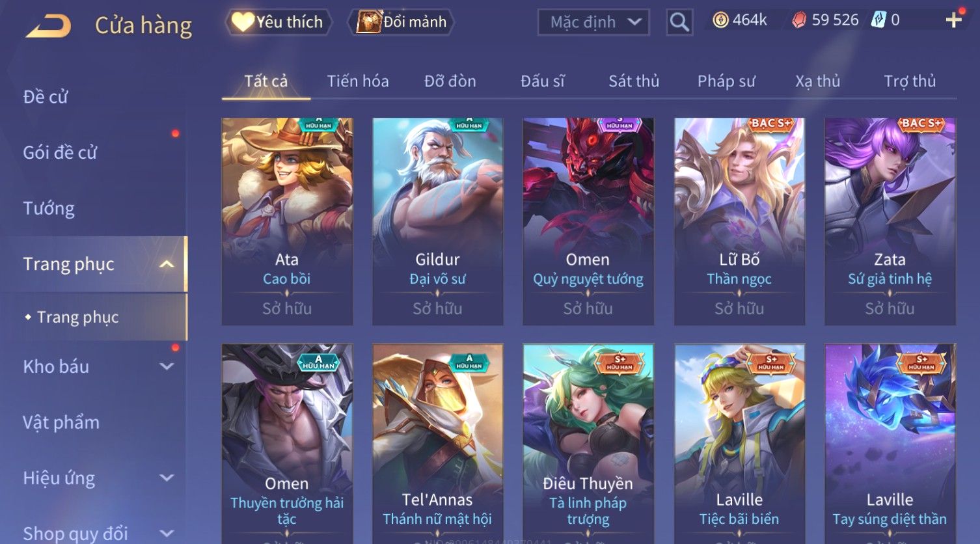The width and height of the screenshot is (980, 544).
Task: Select the Tiến hóa tab
Action: (x=358, y=81)
